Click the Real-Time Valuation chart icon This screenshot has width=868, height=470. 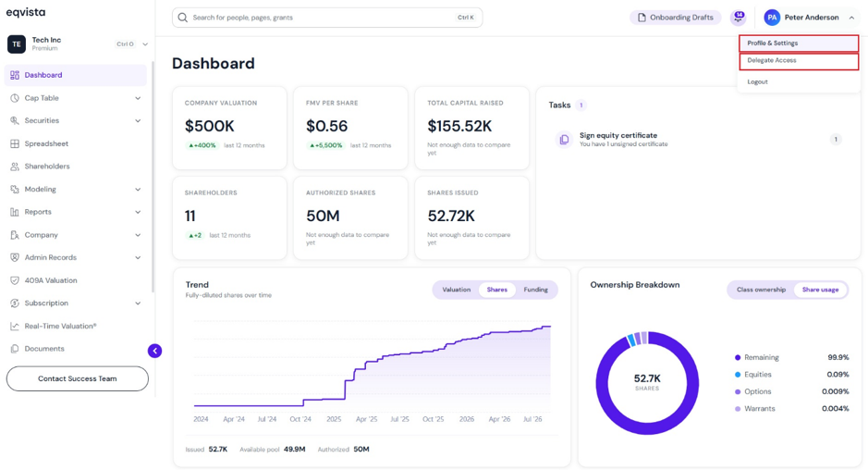pyautogui.click(x=15, y=326)
